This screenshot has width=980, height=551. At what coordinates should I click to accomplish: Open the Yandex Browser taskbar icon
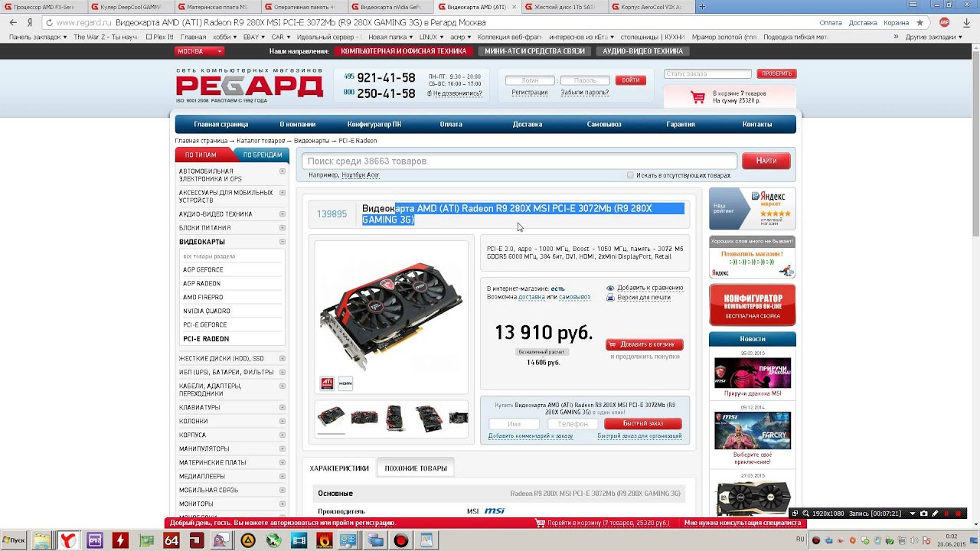(x=68, y=540)
